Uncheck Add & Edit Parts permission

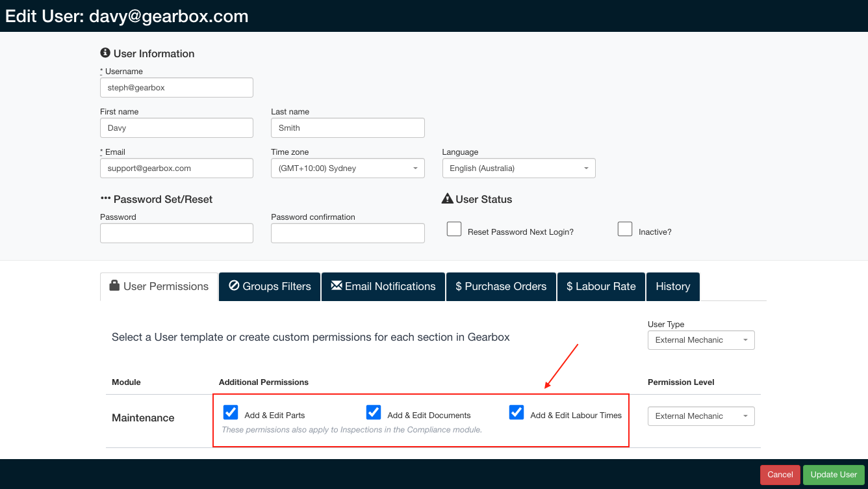click(x=231, y=412)
